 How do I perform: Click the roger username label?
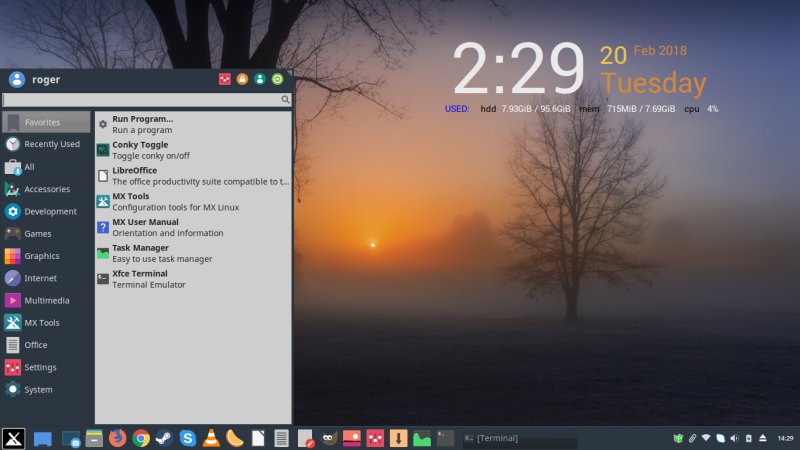pos(46,80)
